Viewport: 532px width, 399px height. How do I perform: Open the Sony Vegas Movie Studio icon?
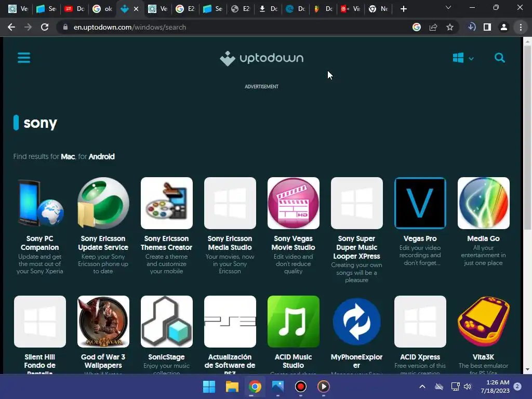tap(294, 203)
